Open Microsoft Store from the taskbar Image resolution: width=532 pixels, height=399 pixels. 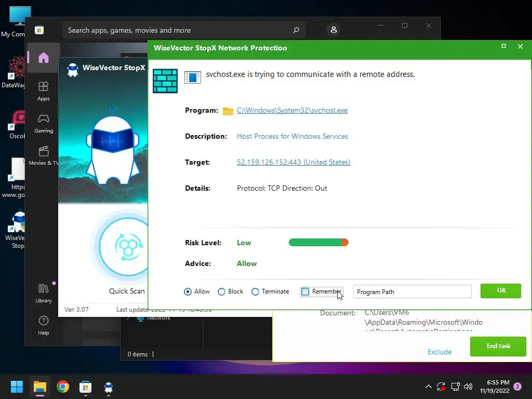(x=86, y=387)
